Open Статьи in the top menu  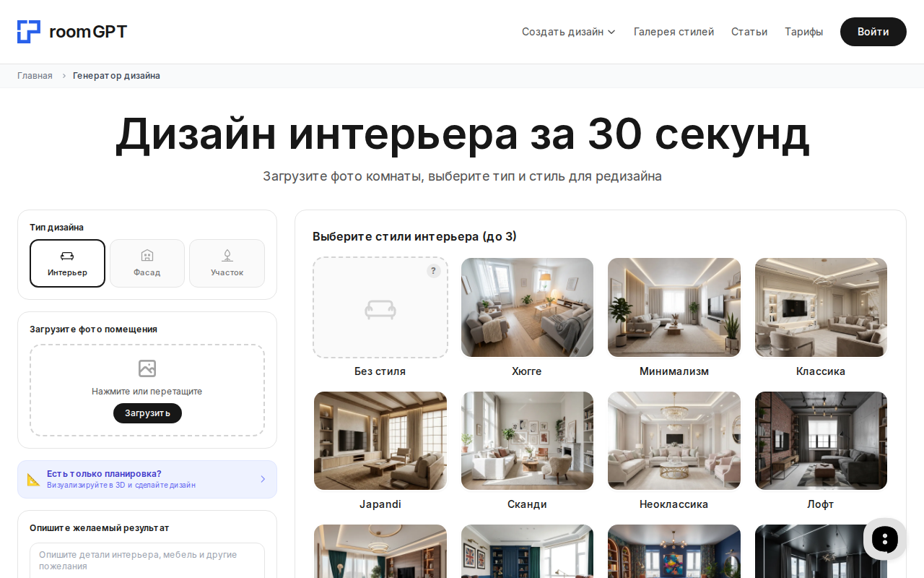click(x=749, y=31)
